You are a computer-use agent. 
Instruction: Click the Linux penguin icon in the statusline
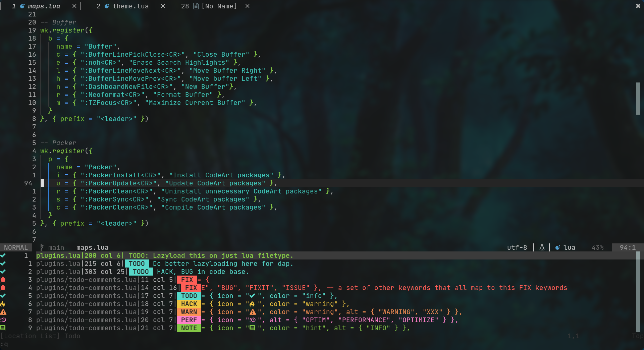click(542, 247)
